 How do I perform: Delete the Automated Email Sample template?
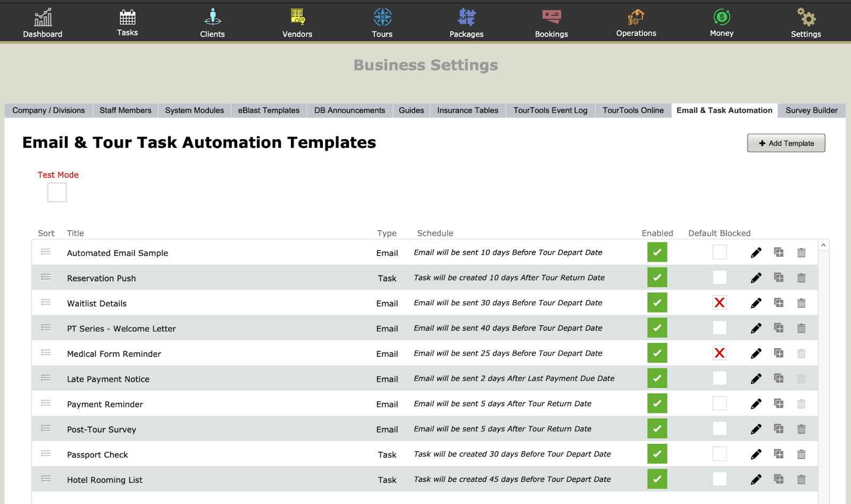[x=802, y=253]
